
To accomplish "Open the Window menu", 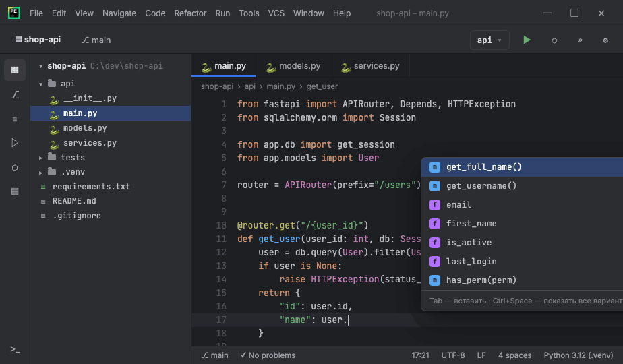I will point(309,13).
